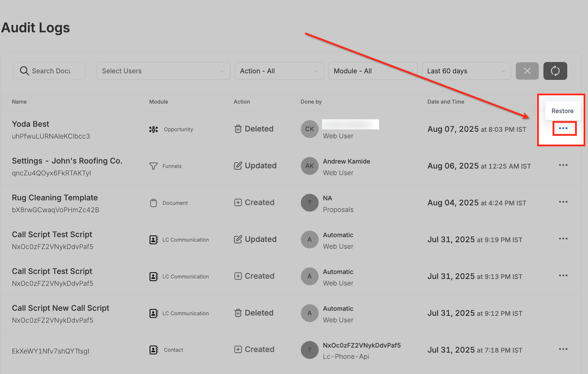Click the clear filters X button
This screenshot has width=588, height=374.
[x=527, y=71]
